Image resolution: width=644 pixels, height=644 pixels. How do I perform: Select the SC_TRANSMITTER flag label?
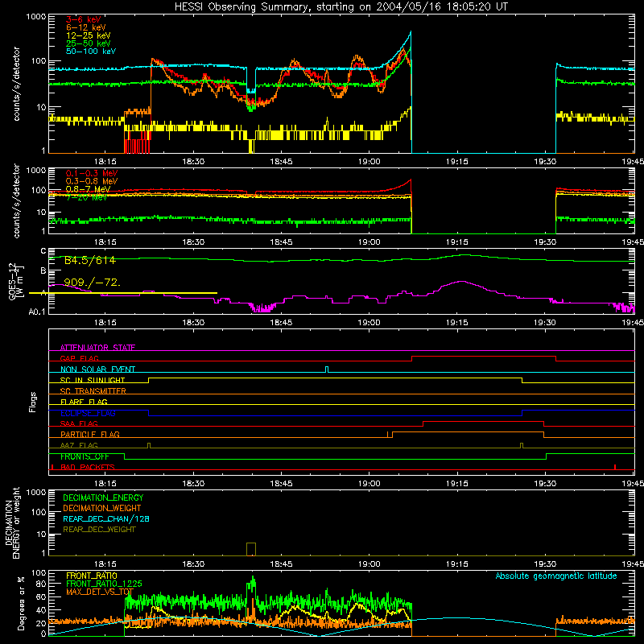[93, 390]
